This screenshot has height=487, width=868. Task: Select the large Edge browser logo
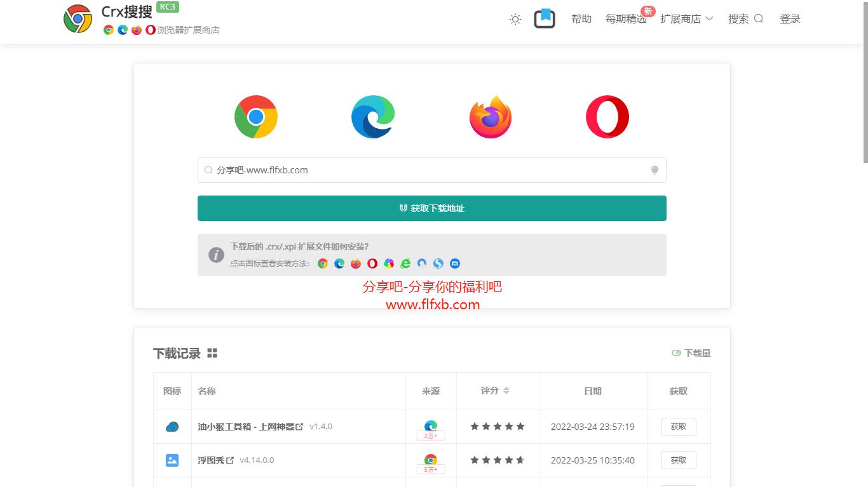click(373, 117)
